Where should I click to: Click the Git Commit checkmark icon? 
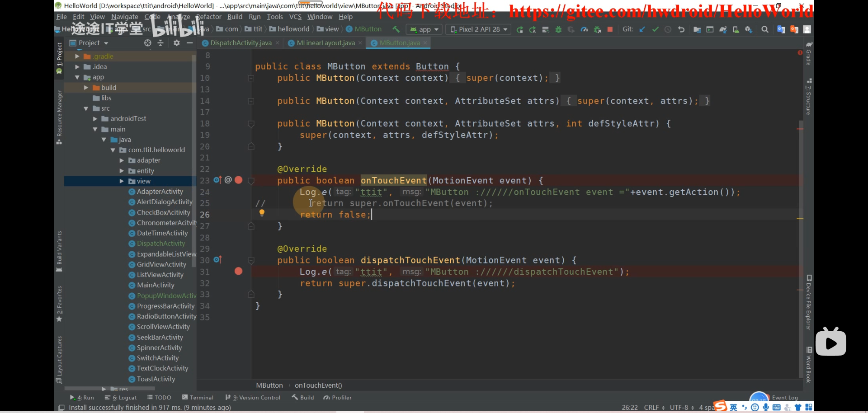click(655, 29)
